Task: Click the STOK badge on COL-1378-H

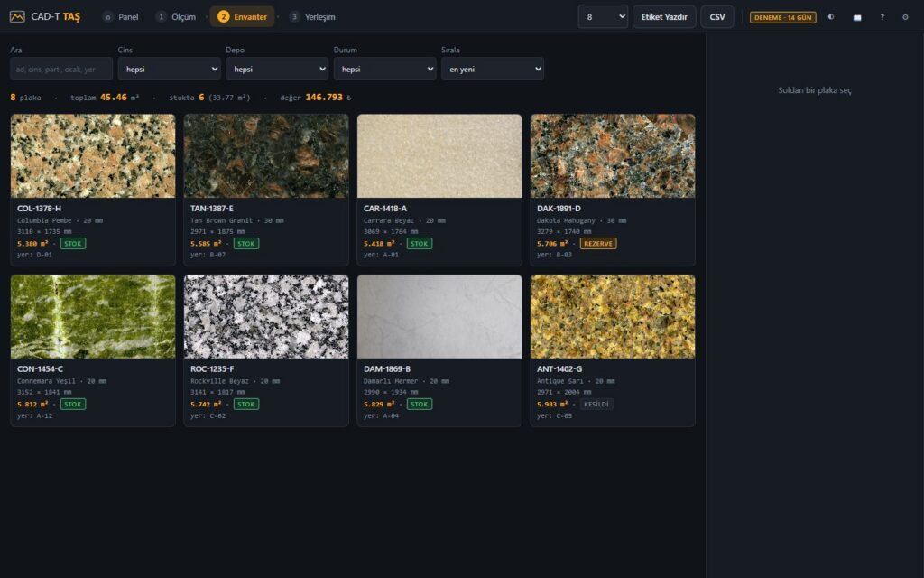Action: coord(73,244)
